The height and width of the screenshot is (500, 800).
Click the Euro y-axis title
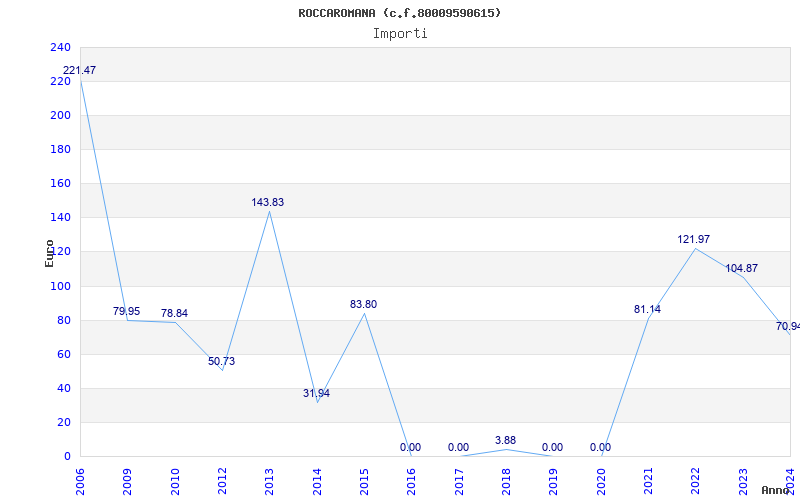[49, 254]
